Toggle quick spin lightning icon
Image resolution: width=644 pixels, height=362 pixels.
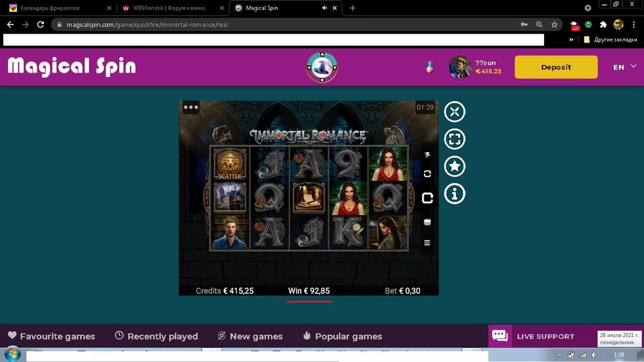[427, 155]
